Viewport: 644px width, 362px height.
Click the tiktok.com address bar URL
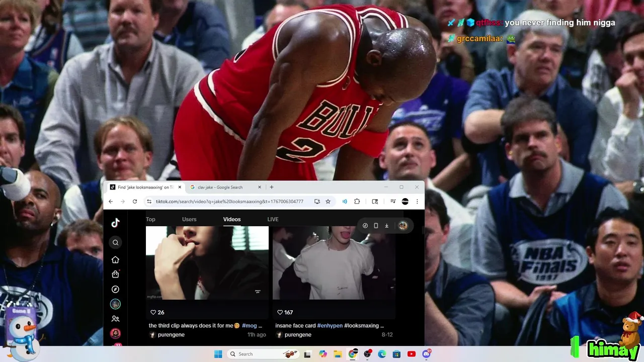point(229,201)
